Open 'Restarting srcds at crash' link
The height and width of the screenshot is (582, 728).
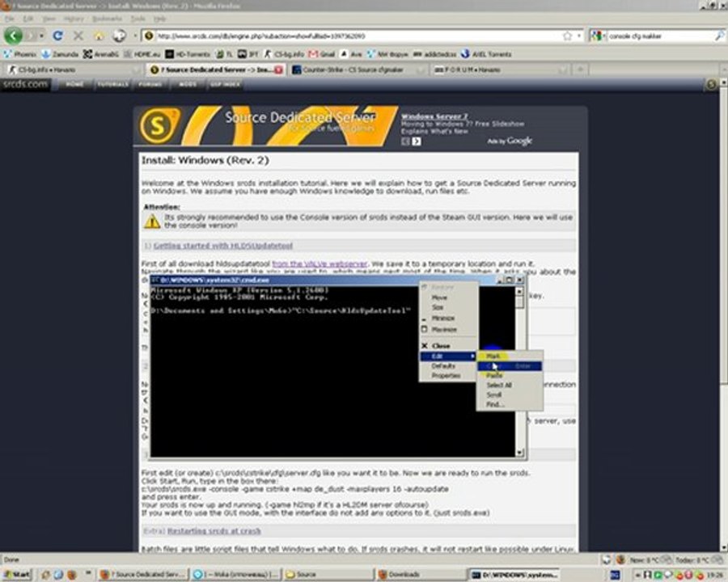214,531
